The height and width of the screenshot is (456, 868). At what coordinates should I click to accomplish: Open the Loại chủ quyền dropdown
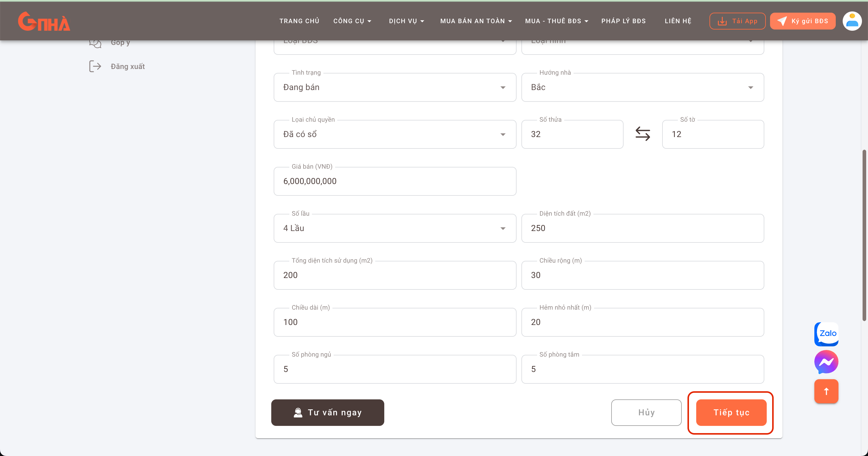pos(395,134)
